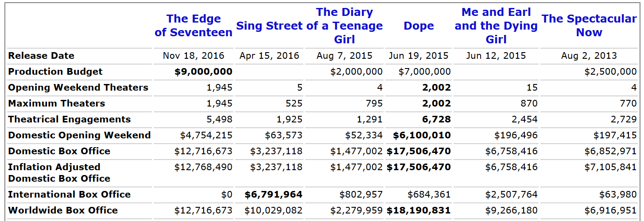Open The Edge of Seventeen movie link

(194, 26)
